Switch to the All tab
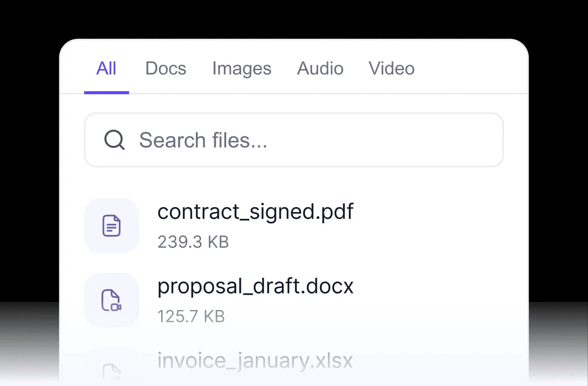 pyautogui.click(x=106, y=69)
